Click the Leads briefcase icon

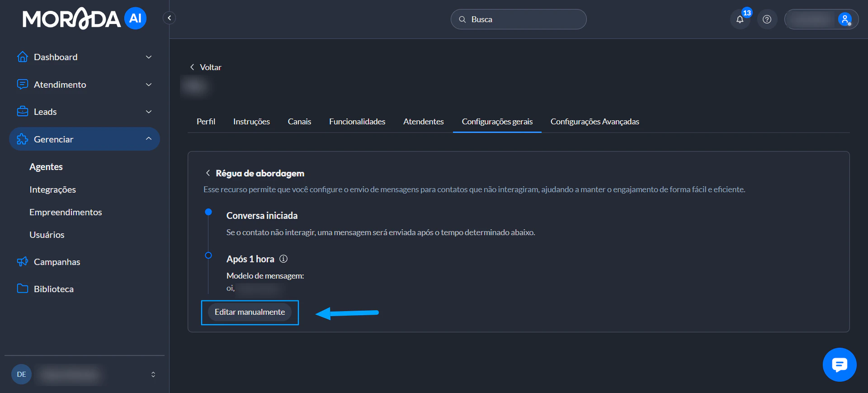coord(22,112)
